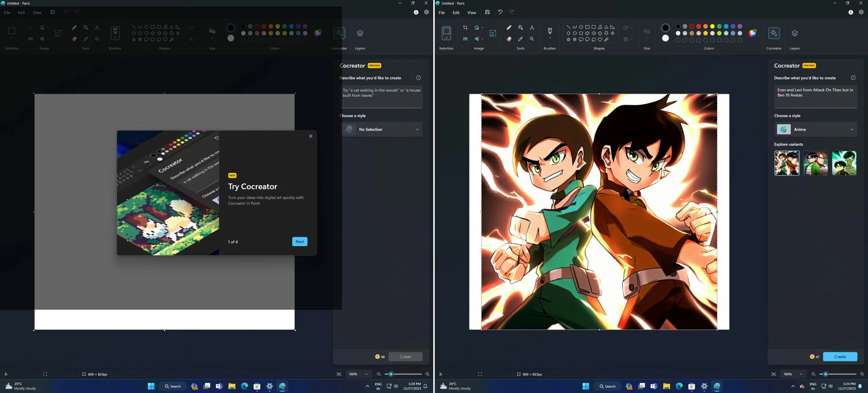Pick the Fill bucket tool in right window
Screen dimensions: 868x393
520,27
